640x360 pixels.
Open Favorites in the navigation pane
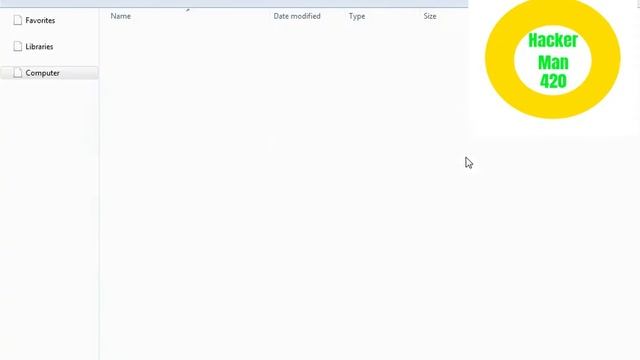click(x=40, y=20)
